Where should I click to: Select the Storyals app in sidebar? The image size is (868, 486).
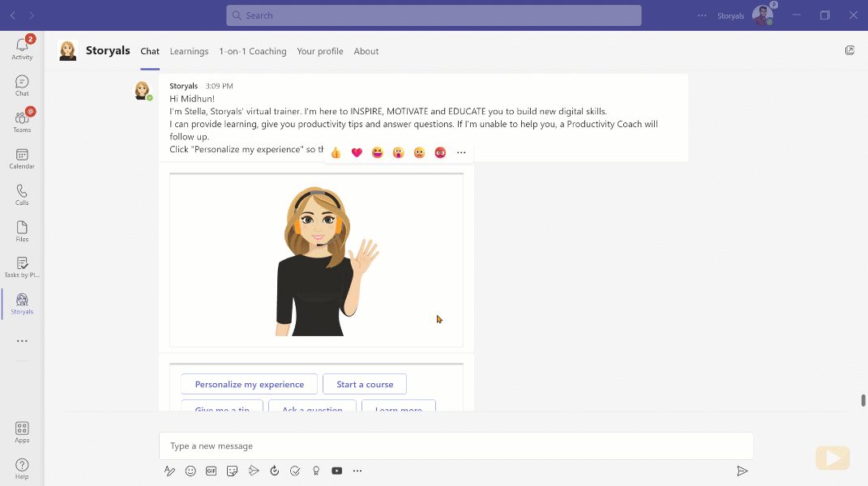coord(22,304)
